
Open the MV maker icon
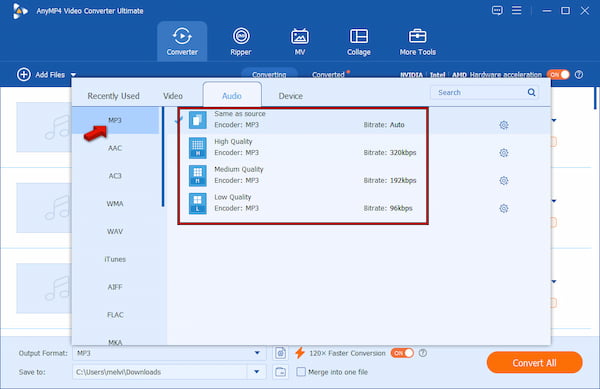(300, 37)
